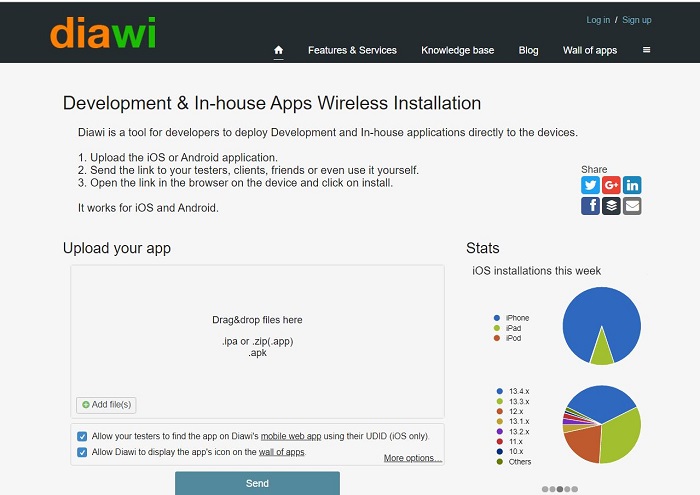
Task: Click the 11.x legend dot
Action: [500, 441]
